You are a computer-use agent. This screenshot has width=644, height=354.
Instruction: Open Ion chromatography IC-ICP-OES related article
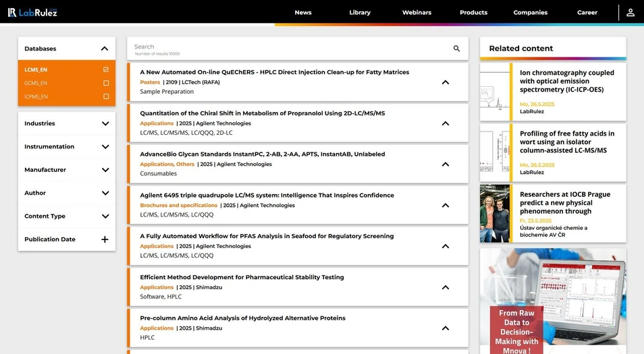click(x=566, y=81)
